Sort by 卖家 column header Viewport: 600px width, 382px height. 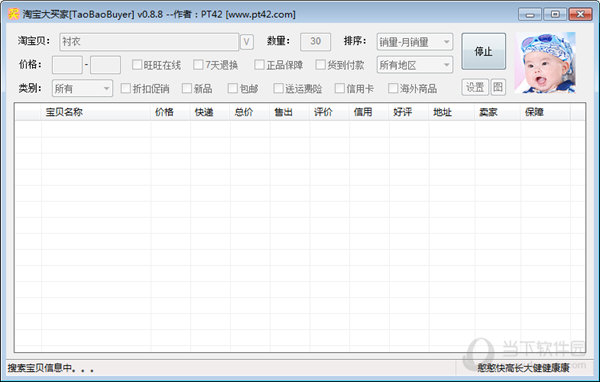498,112
